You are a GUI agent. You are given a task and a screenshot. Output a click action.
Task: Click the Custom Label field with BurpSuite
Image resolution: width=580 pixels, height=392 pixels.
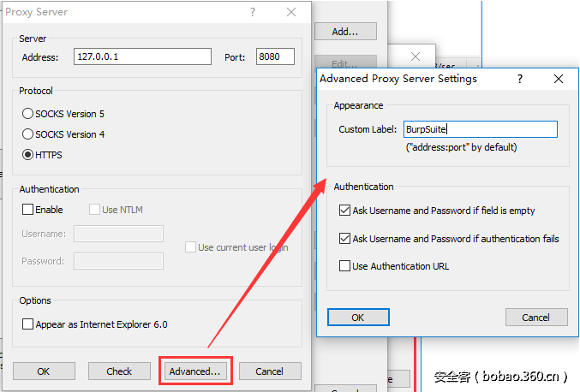pos(481,129)
